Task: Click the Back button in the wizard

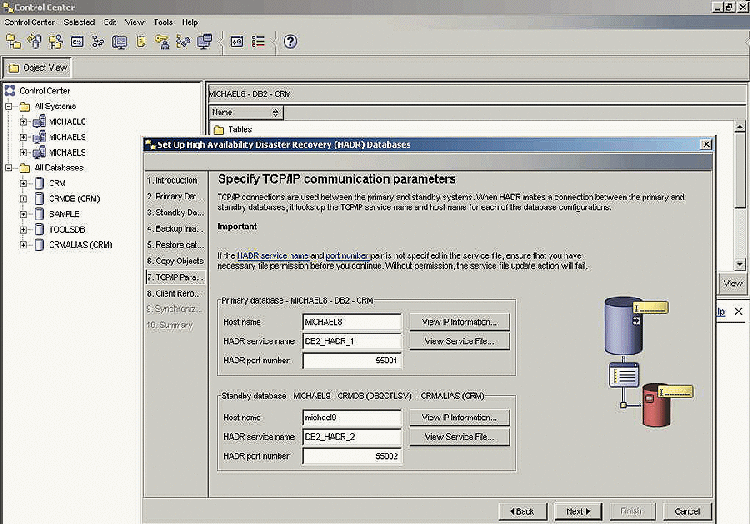Action: pos(522,512)
